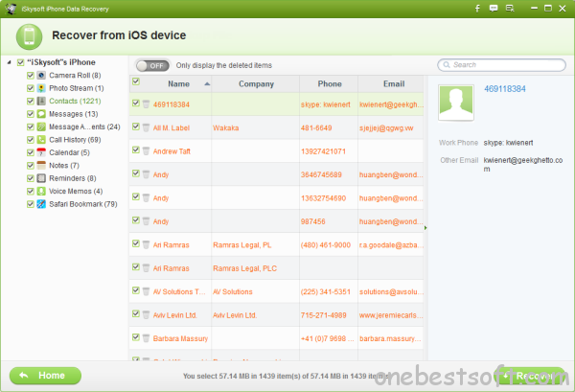Image resolution: width=575 pixels, height=392 pixels.
Task: Click trash icon on Barbara Massury row
Action: 146,338
